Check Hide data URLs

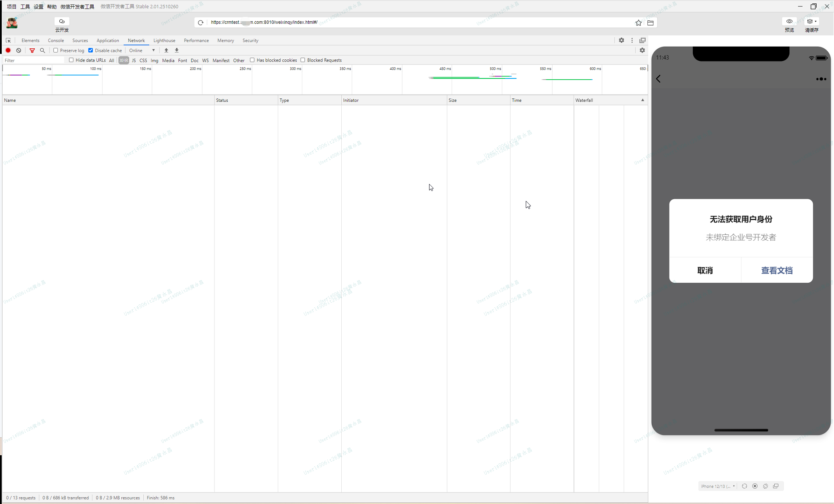pos(71,60)
